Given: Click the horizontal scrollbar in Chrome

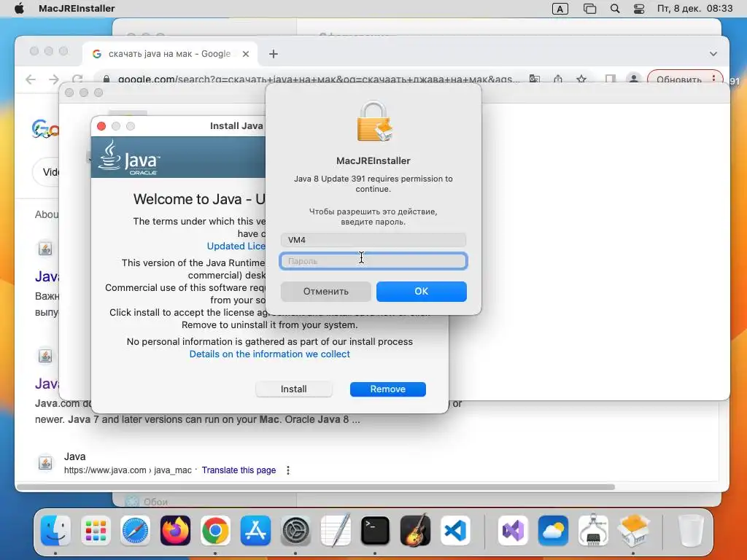Looking at the screenshot, I should coord(315,486).
